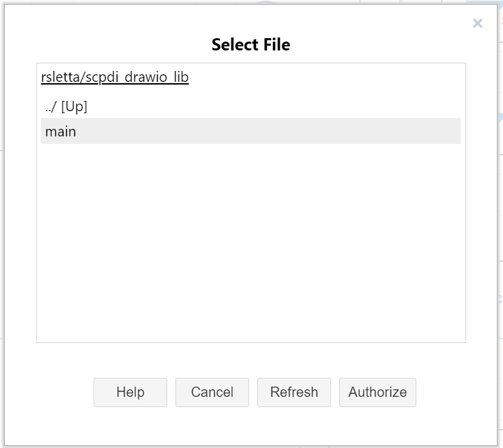Go up one level via ../ [Up]
The width and height of the screenshot is (503, 448).
[x=66, y=106]
